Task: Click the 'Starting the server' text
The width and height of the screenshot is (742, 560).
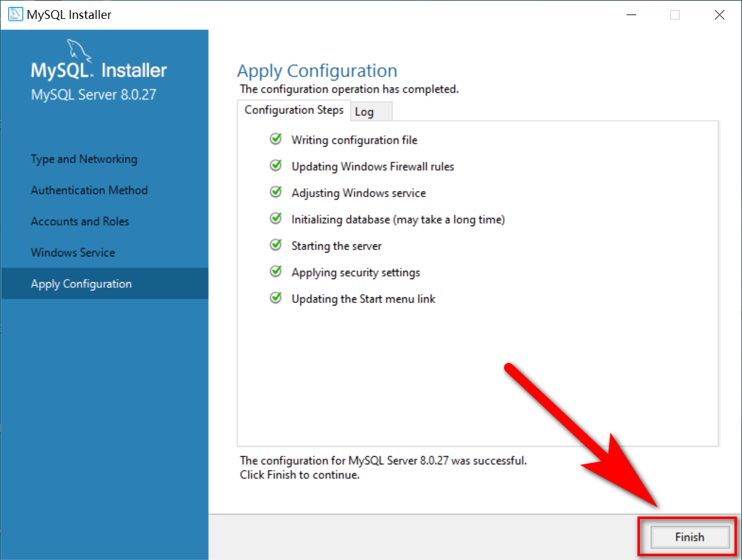Action: pyautogui.click(x=336, y=246)
